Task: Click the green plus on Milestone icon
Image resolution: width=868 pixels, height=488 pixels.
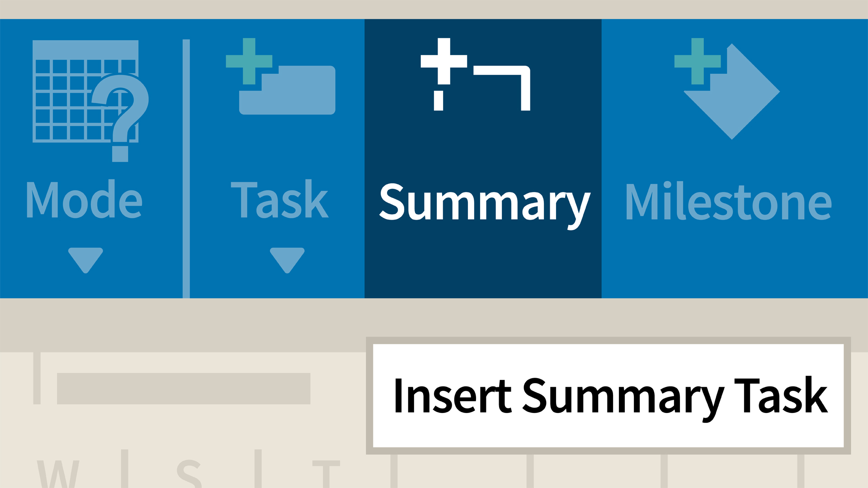Action: pos(697,61)
